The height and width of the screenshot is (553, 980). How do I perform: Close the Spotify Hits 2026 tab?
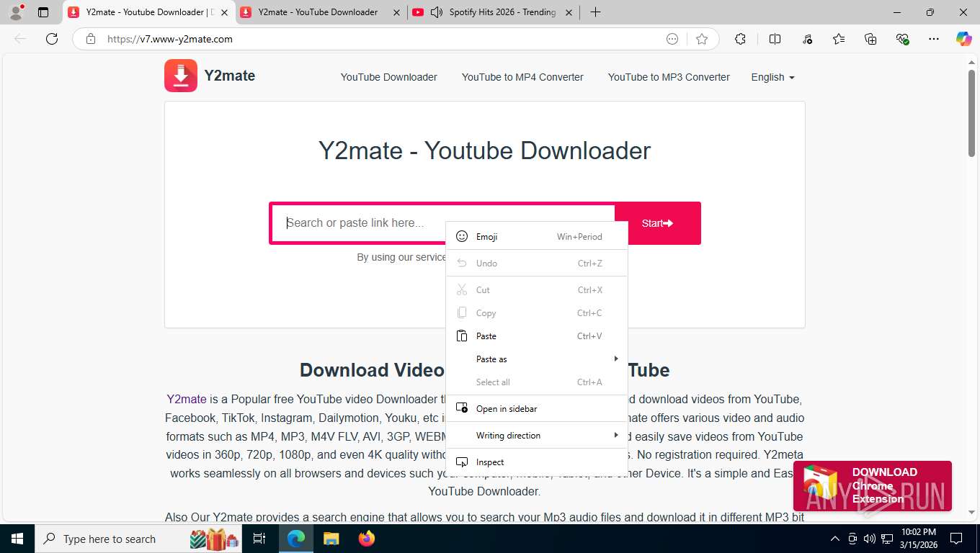pyautogui.click(x=569, y=12)
